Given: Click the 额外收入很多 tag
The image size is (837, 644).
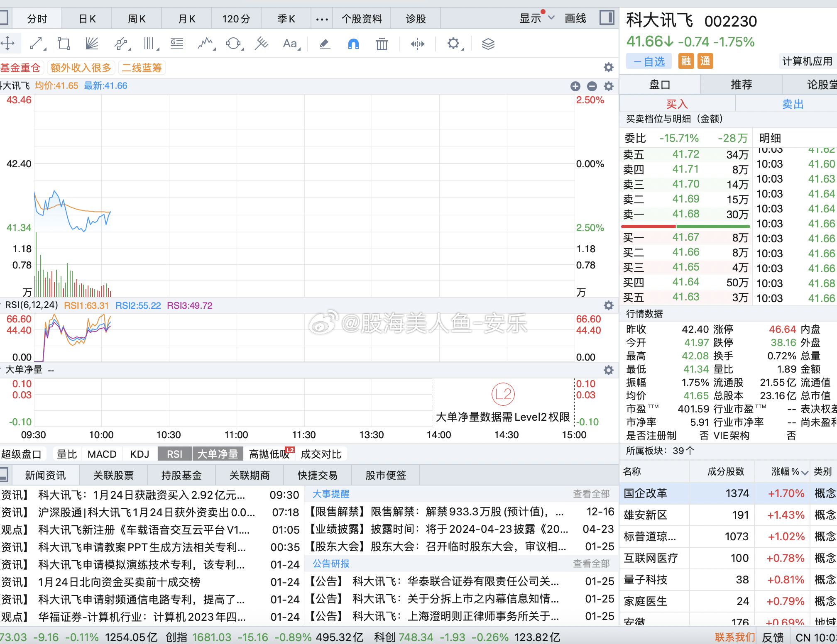Looking at the screenshot, I should [x=81, y=68].
